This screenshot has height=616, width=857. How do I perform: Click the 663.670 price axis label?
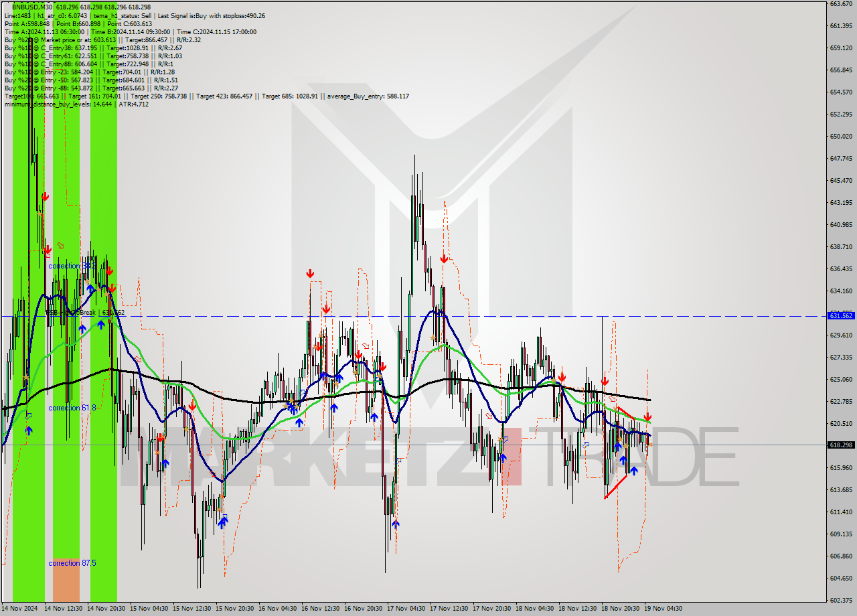[x=840, y=3]
